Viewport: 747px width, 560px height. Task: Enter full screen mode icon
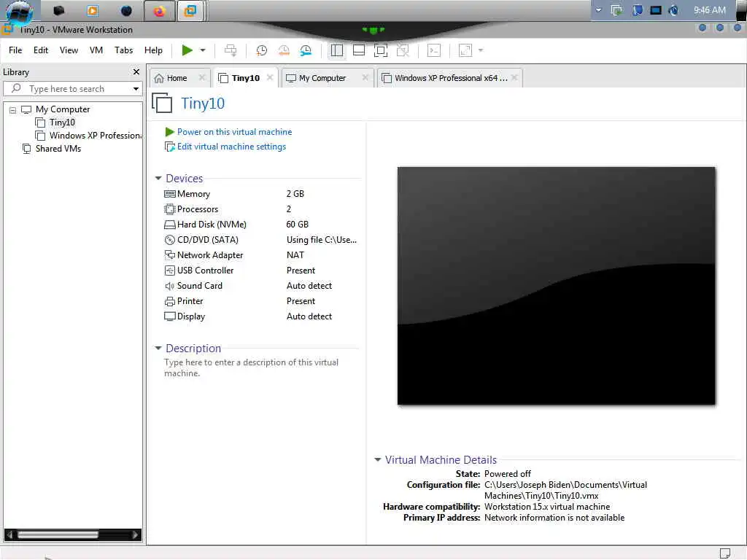pyautogui.click(x=381, y=50)
